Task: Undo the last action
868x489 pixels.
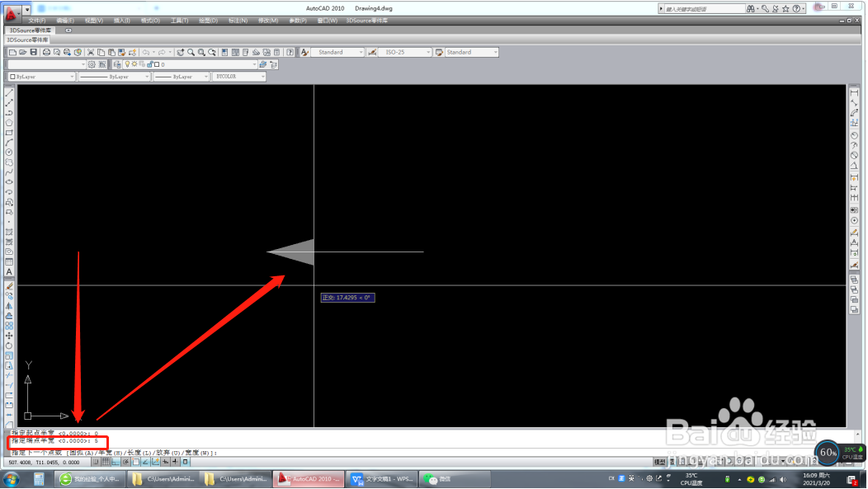Action: pos(145,52)
